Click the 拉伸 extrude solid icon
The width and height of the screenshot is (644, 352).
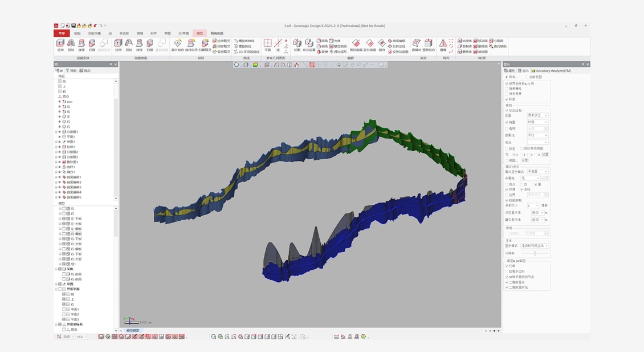tap(60, 44)
